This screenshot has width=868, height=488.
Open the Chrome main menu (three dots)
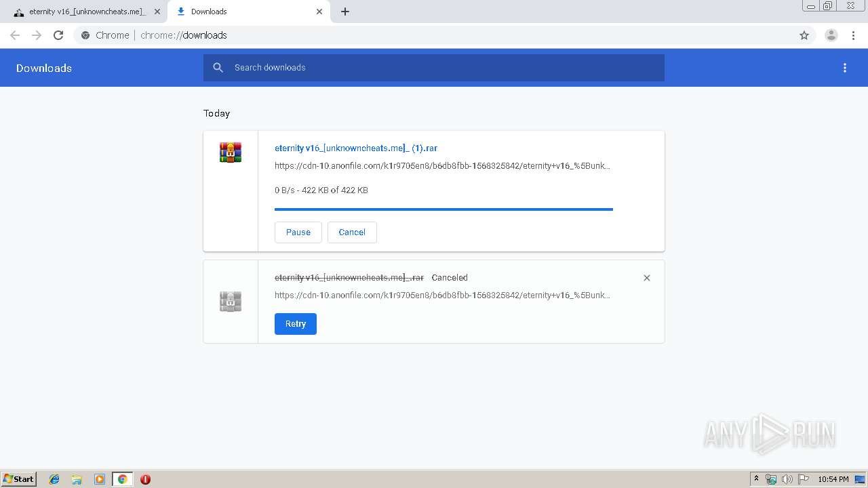(x=854, y=35)
